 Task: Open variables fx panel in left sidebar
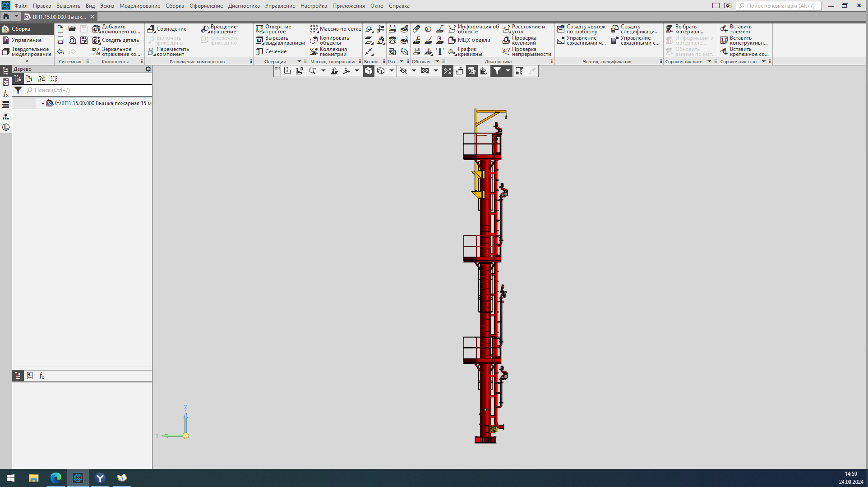(6, 93)
